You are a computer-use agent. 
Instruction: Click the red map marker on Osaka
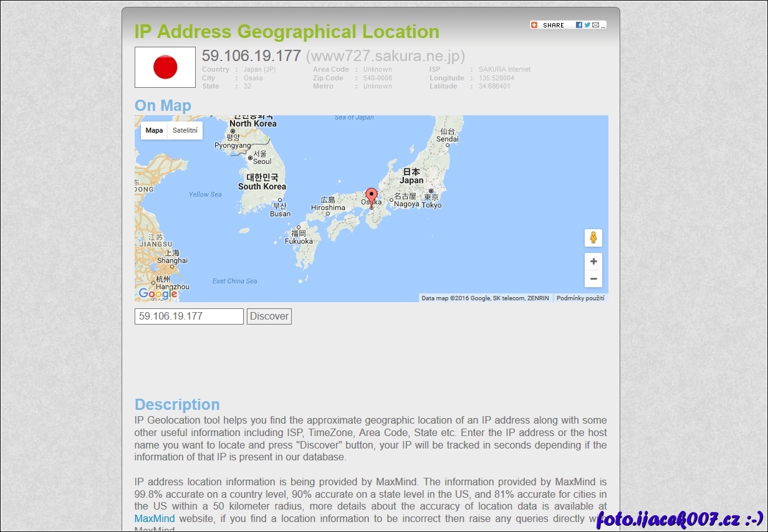(372, 196)
